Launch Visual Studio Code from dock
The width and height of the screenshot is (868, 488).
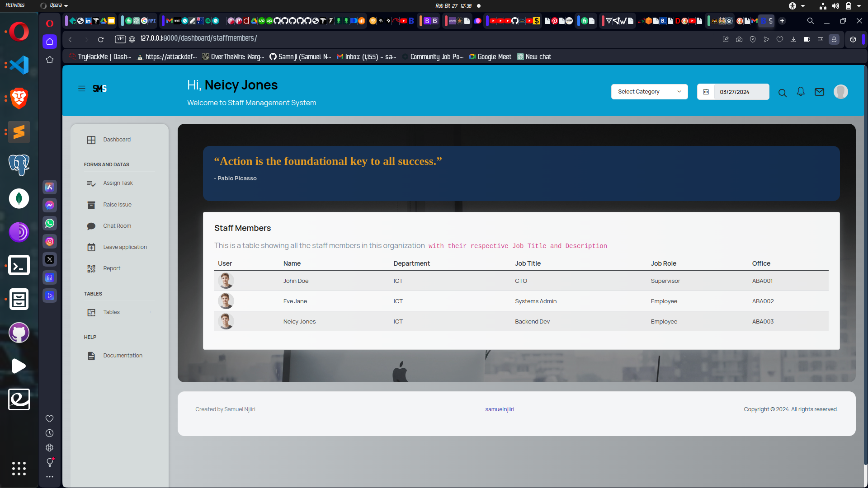[19, 65]
